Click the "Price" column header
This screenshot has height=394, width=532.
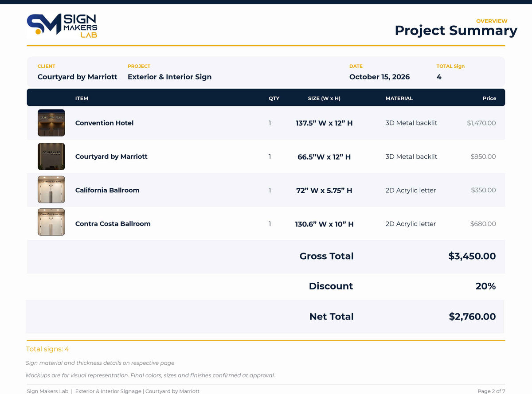[489, 98]
